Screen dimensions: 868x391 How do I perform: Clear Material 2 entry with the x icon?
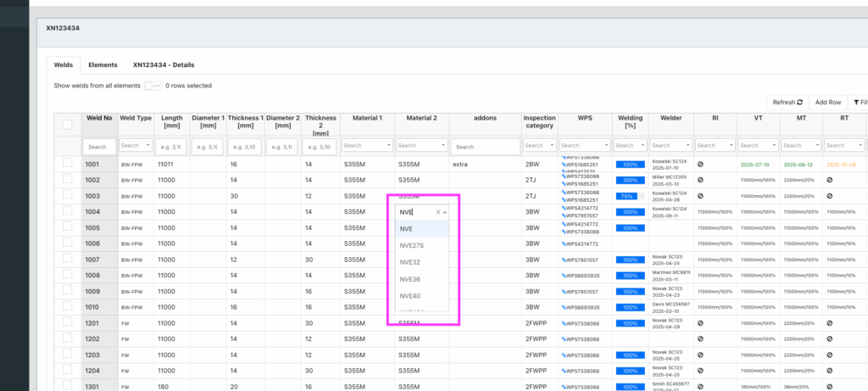438,212
